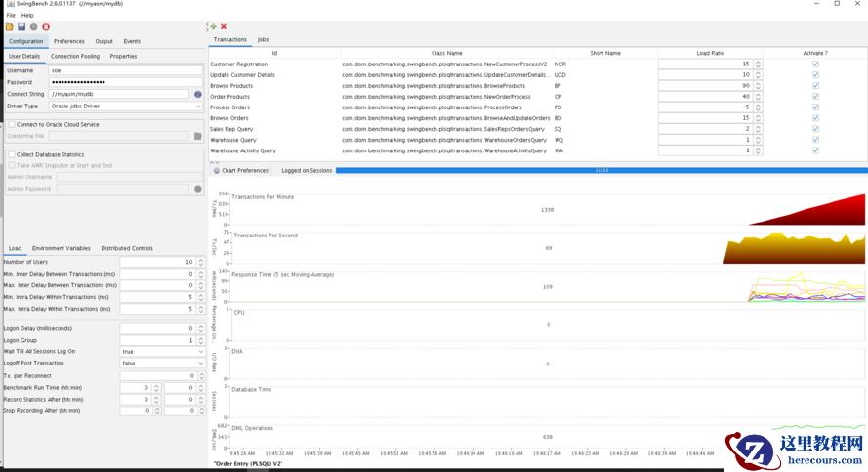868x472 pixels.
Task: Uncheck Activate for Customer Registration transaction
Action: 815,64
